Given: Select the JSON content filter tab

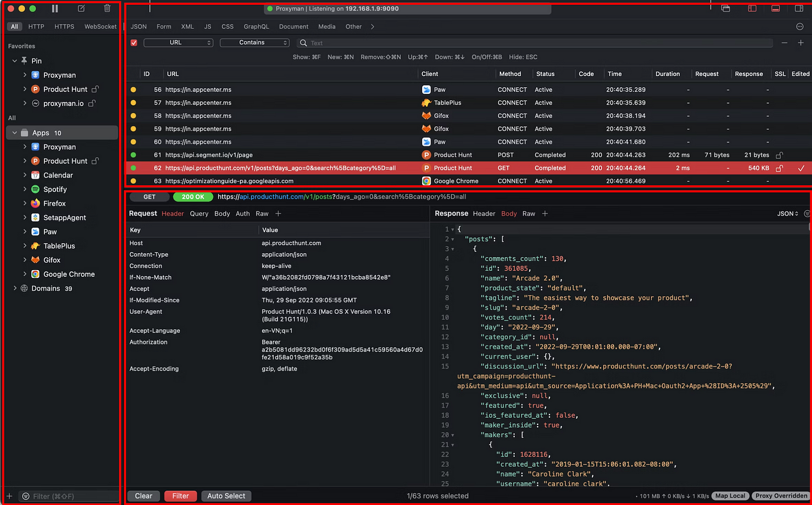Looking at the screenshot, I should click(139, 27).
